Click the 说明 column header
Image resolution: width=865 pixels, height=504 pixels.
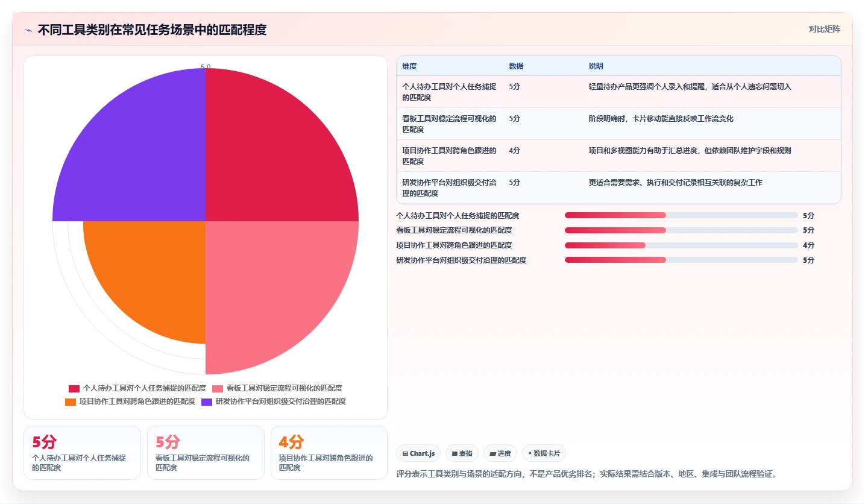[x=596, y=66]
